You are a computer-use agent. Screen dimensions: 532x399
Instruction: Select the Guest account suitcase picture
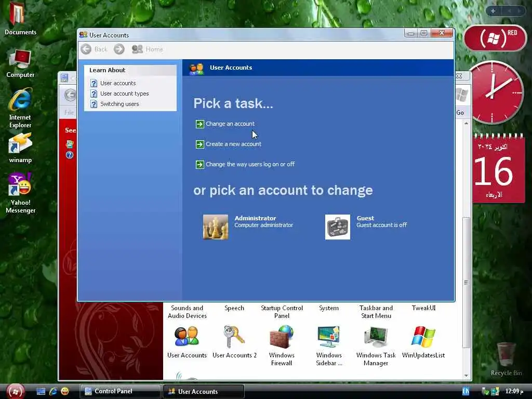coord(338,227)
